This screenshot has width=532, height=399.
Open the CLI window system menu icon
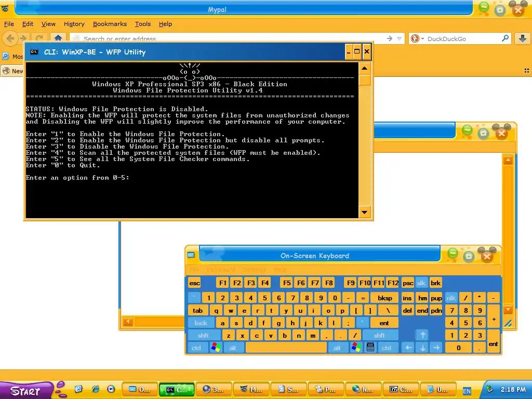pyautogui.click(x=34, y=52)
